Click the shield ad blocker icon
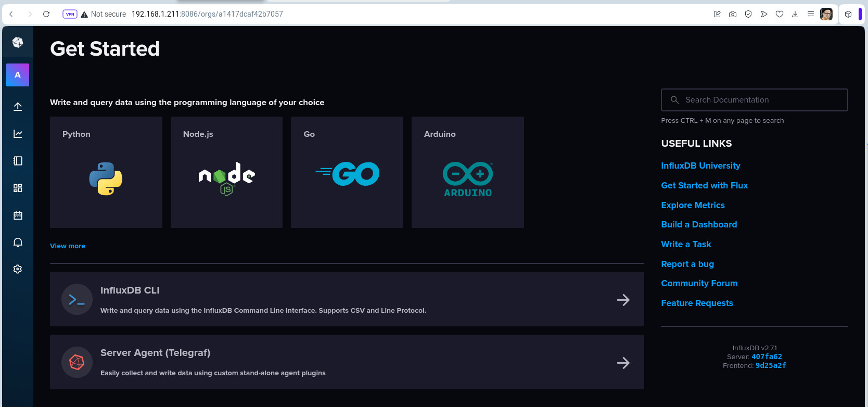 748,14
